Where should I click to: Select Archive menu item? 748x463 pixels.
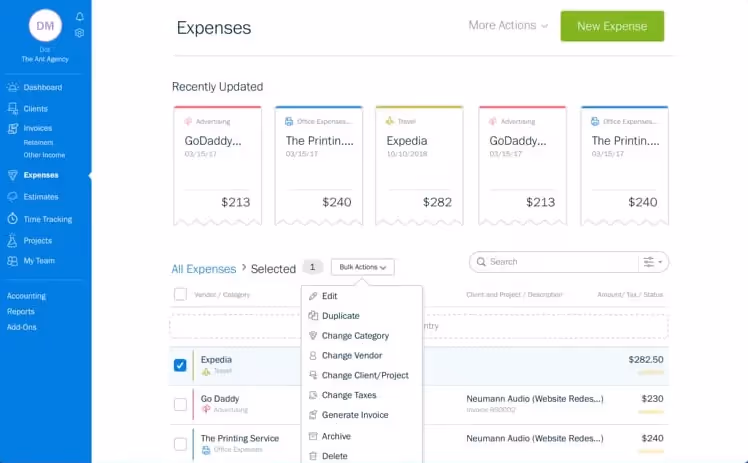pyautogui.click(x=362, y=436)
